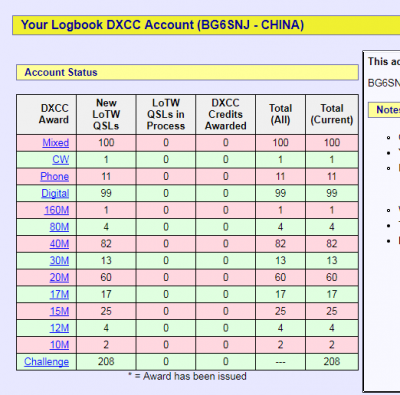Click the 82 value in 40M New LoTW QSLs
Image resolution: width=400 pixels, height=395 pixels.
pos(106,244)
